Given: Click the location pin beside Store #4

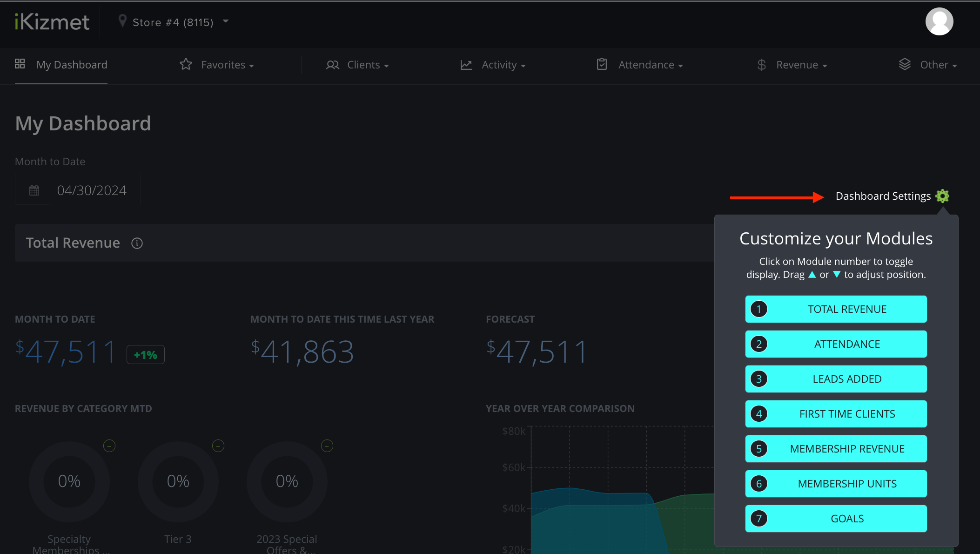Looking at the screenshot, I should tap(122, 20).
